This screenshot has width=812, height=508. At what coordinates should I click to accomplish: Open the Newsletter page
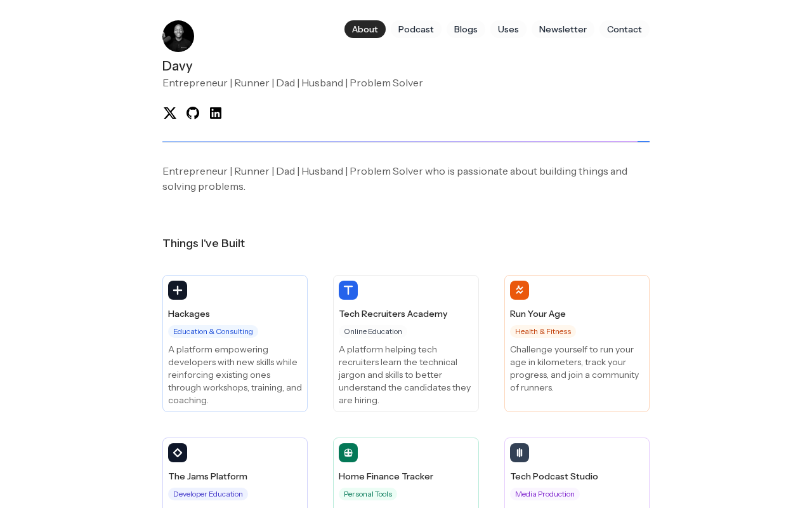click(563, 29)
